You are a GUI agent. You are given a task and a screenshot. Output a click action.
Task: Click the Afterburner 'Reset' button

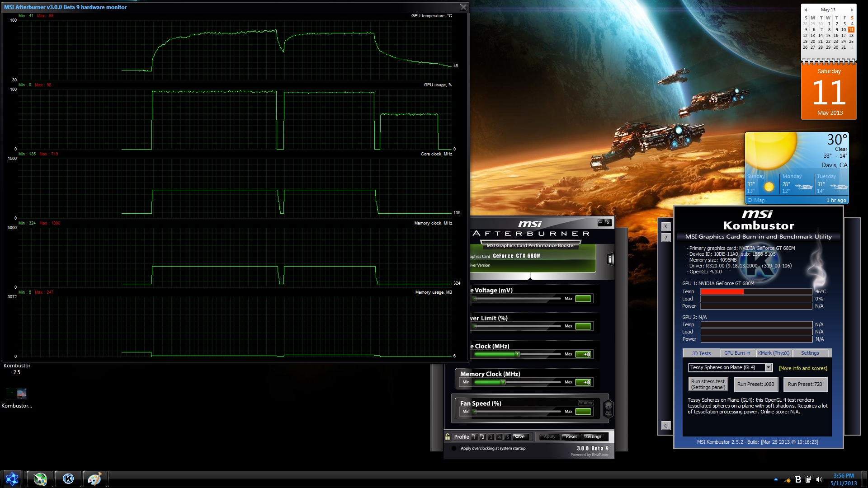point(571,437)
